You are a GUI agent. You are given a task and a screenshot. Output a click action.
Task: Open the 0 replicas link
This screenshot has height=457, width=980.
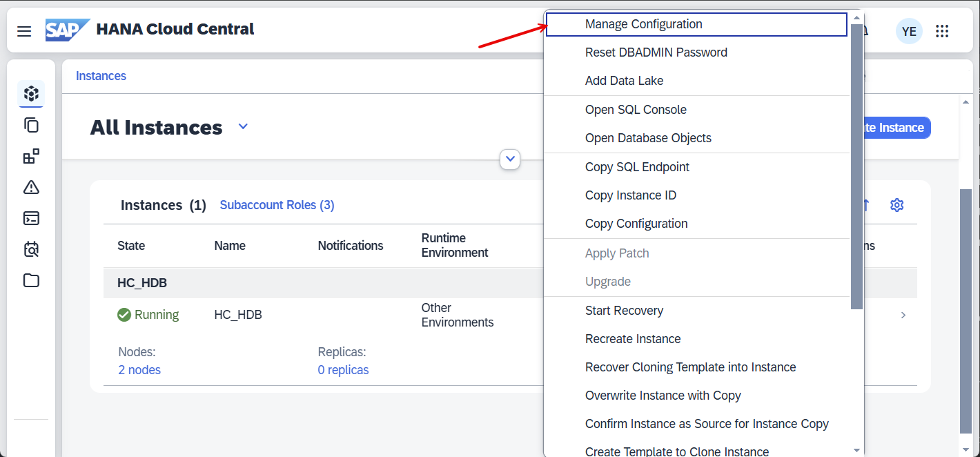pos(343,370)
